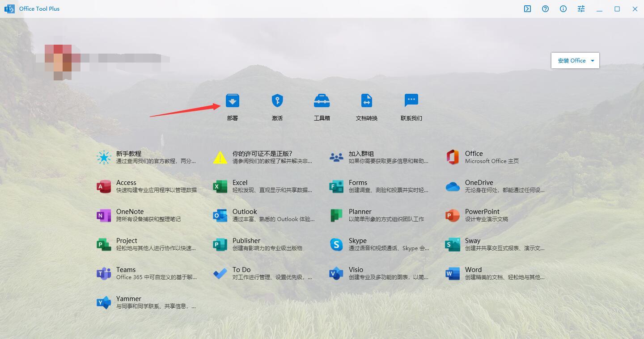Click the 文档转换 label text

coord(367,118)
